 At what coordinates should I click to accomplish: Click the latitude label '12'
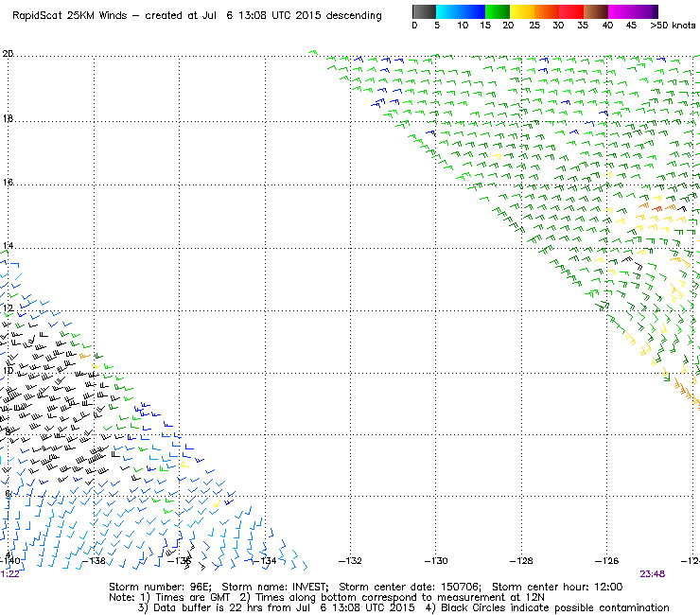(x=9, y=308)
